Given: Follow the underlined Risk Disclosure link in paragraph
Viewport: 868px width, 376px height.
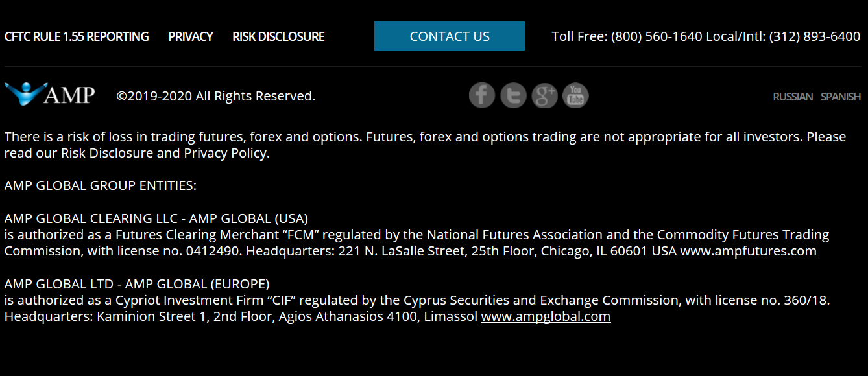Looking at the screenshot, I should (107, 153).
